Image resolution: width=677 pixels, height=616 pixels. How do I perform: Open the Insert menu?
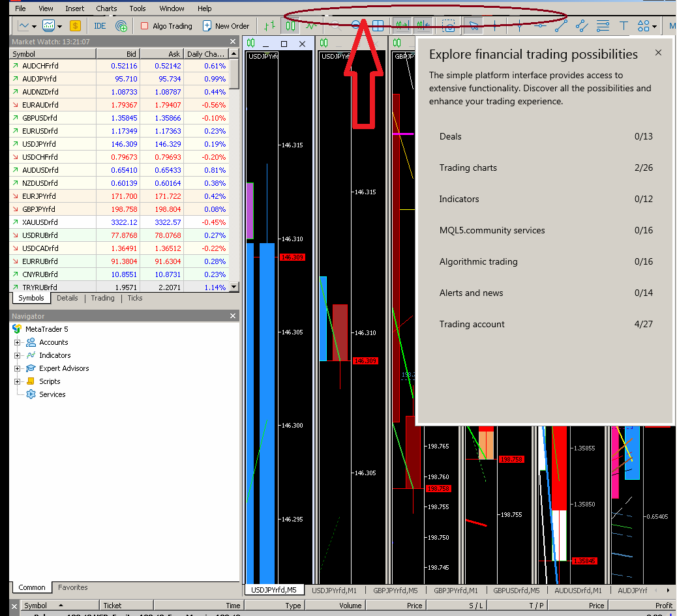click(x=75, y=8)
